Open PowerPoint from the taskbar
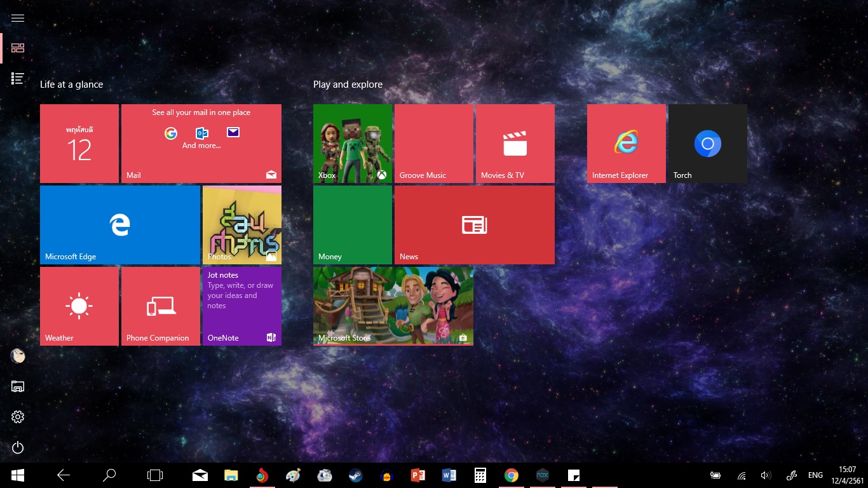The image size is (868, 488). tap(417, 475)
